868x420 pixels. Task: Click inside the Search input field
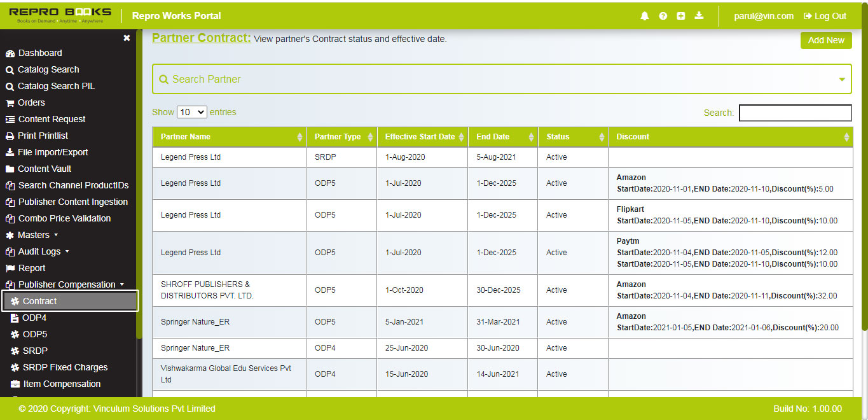pos(795,113)
